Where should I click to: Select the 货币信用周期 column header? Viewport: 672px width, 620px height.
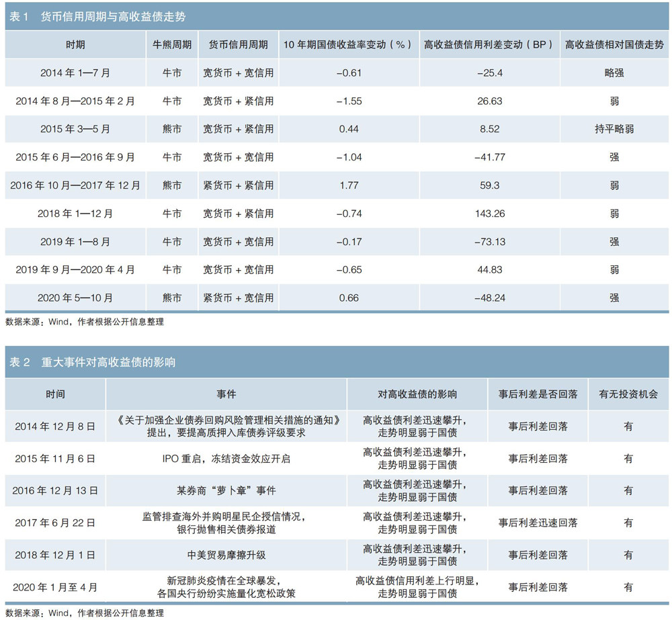click(x=238, y=45)
